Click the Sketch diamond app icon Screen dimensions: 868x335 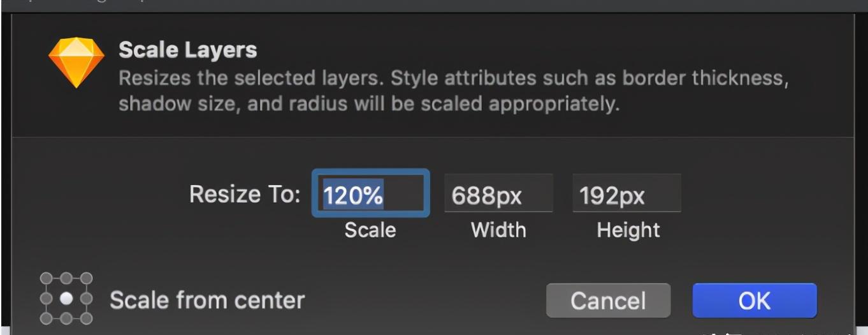[x=76, y=63]
